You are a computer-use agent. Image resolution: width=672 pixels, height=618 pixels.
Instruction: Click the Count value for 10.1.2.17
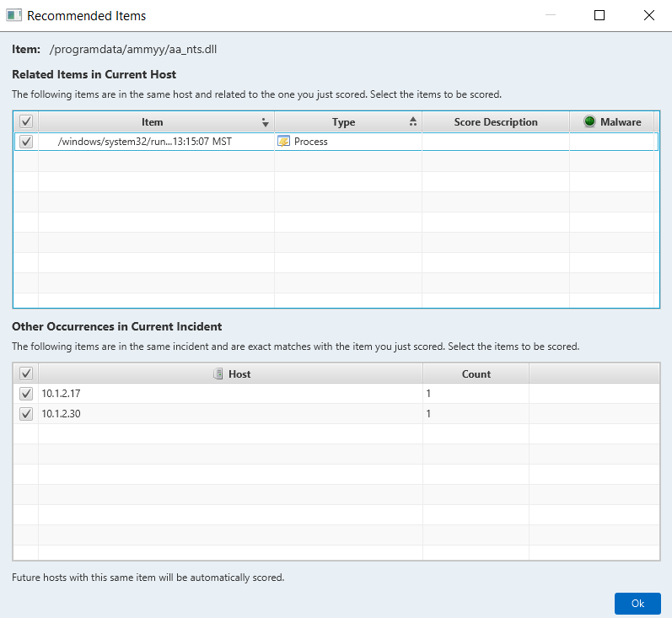[x=428, y=394]
